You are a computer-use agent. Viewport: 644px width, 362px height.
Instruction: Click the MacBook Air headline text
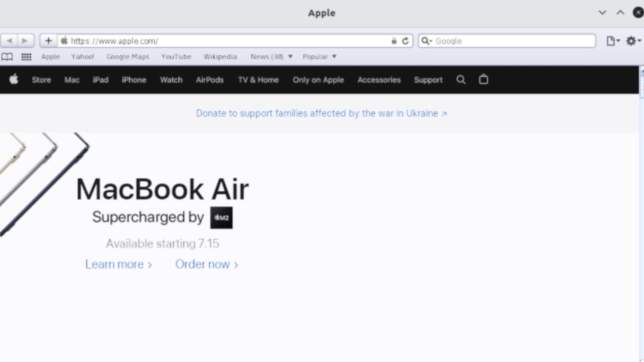[x=163, y=189]
